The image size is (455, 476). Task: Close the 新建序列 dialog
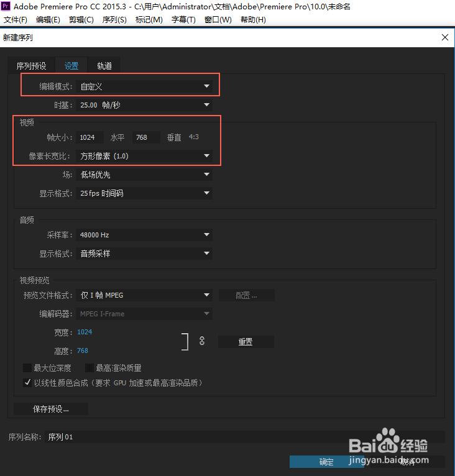(x=445, y=37)
